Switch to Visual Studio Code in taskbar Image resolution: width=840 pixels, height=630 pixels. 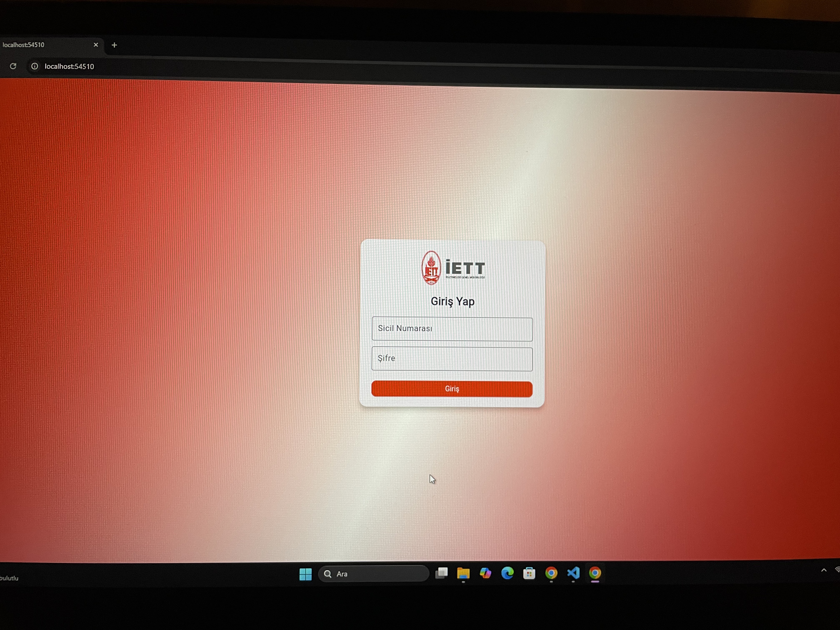point(573,573)
